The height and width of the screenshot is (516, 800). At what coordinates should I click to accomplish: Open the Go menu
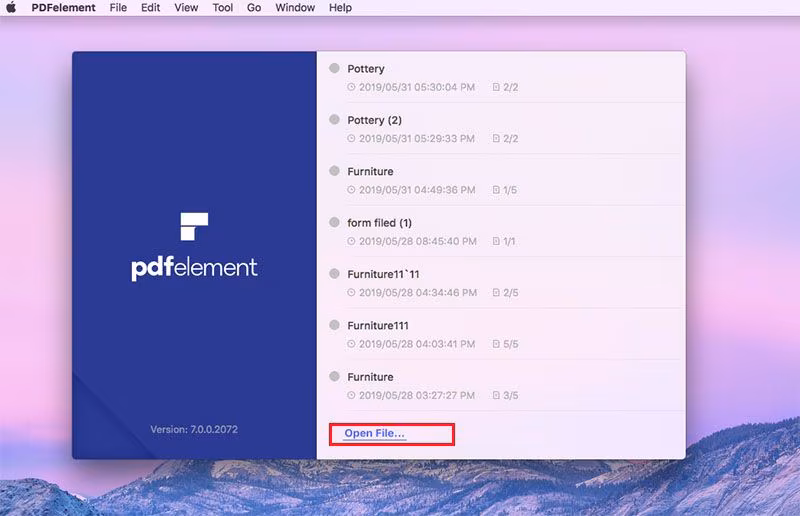[254, 8]
